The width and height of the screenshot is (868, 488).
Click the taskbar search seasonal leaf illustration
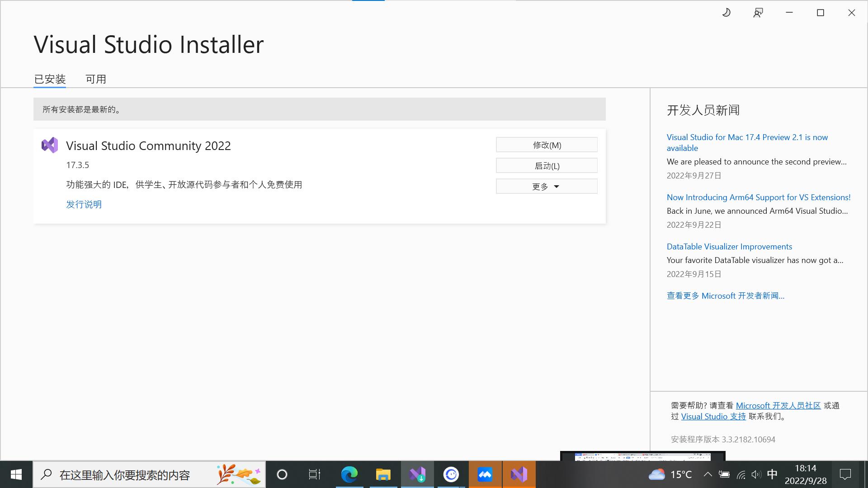[x=239, y=474]
